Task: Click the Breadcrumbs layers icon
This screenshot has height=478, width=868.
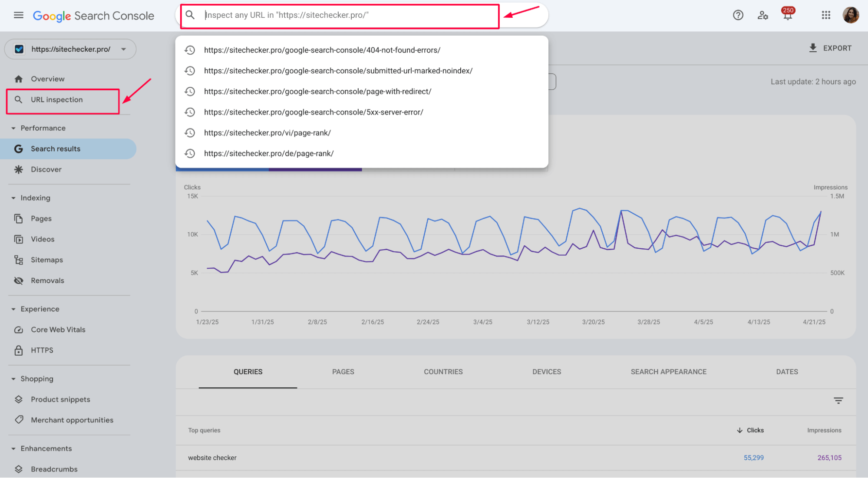Action: click(x=18, y=469)
